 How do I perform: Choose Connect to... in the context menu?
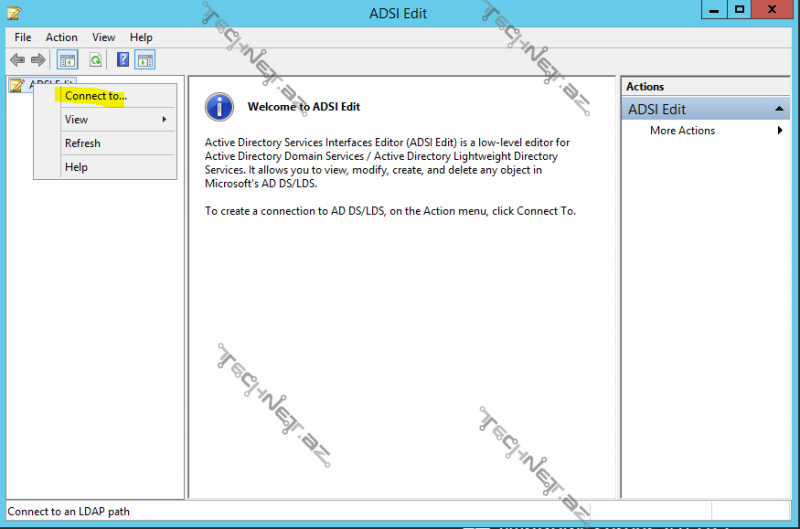point(95,95)
